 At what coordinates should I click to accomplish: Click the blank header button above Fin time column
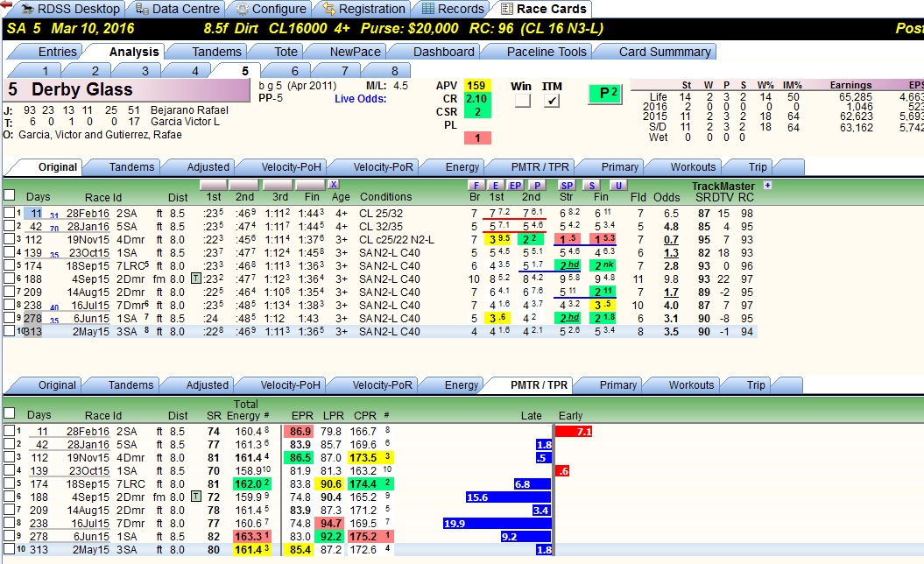[310, 185]
